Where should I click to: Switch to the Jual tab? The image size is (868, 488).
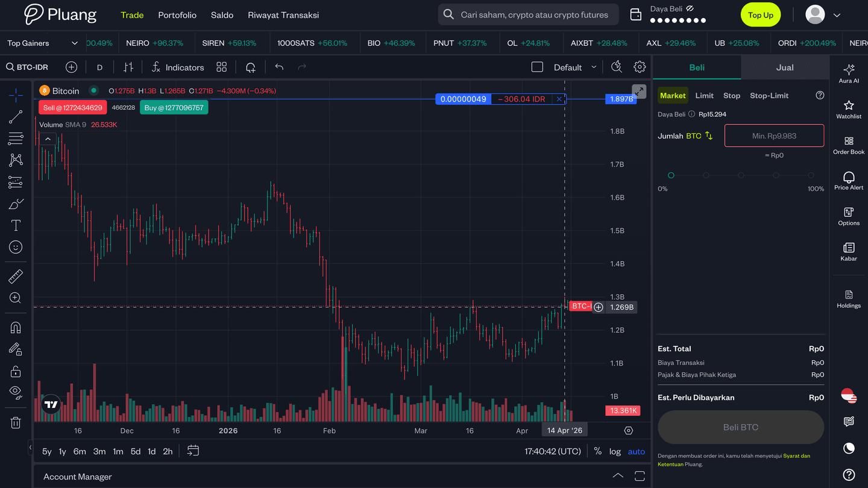click(x=785, y=67)
